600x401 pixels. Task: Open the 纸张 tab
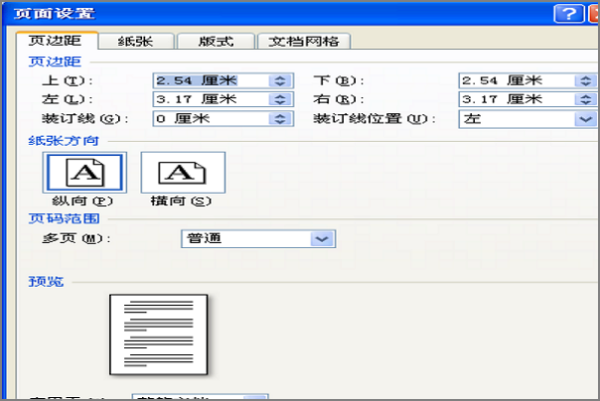coord(135,41)
